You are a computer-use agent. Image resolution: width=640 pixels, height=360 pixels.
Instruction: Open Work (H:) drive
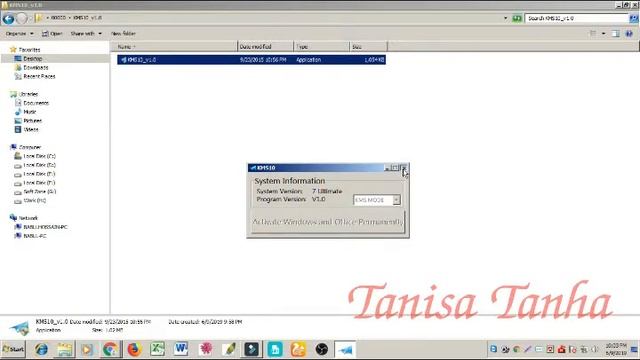[x=30, y=200]
